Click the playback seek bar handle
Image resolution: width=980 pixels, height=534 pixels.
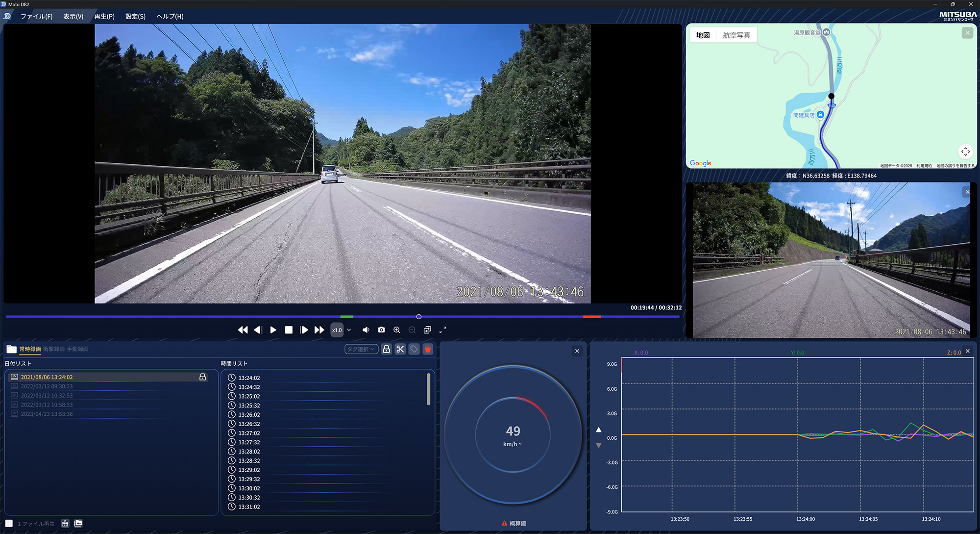(418, 317)
